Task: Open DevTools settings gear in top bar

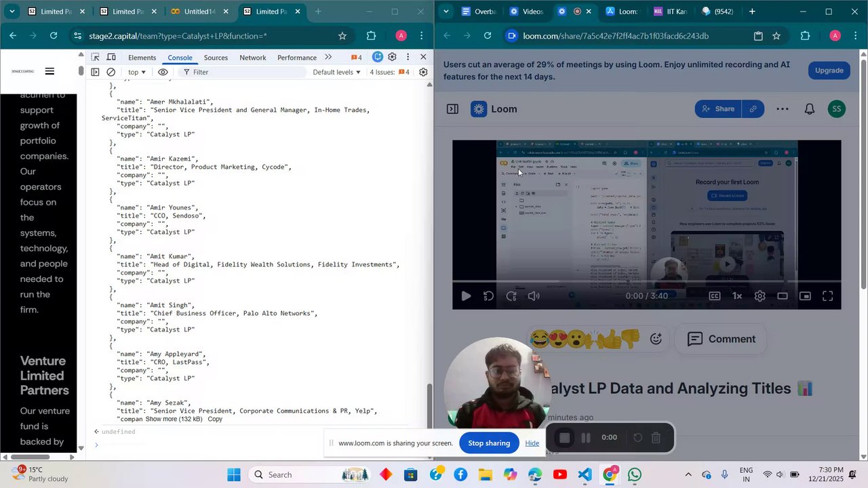Action: click(x=392, y=57)
